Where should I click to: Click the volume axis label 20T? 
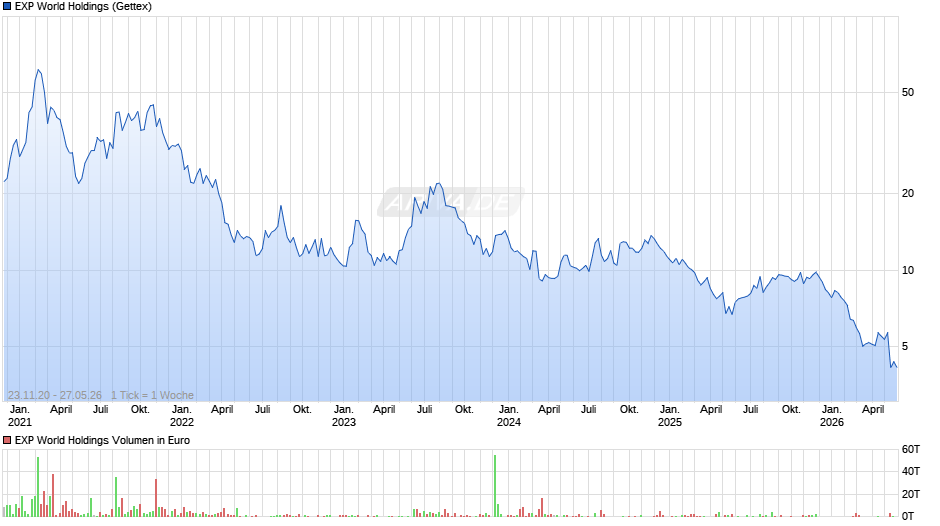coord(911,494)
